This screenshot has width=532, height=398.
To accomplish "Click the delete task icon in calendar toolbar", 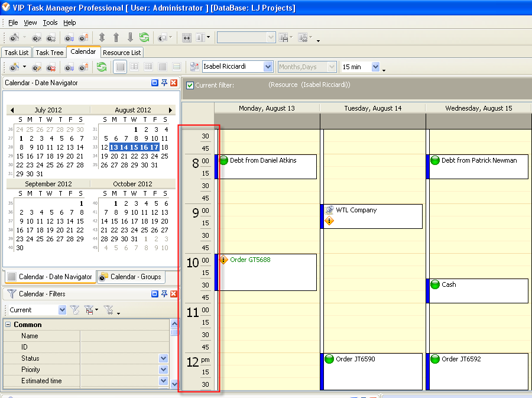I will point(52,67).
